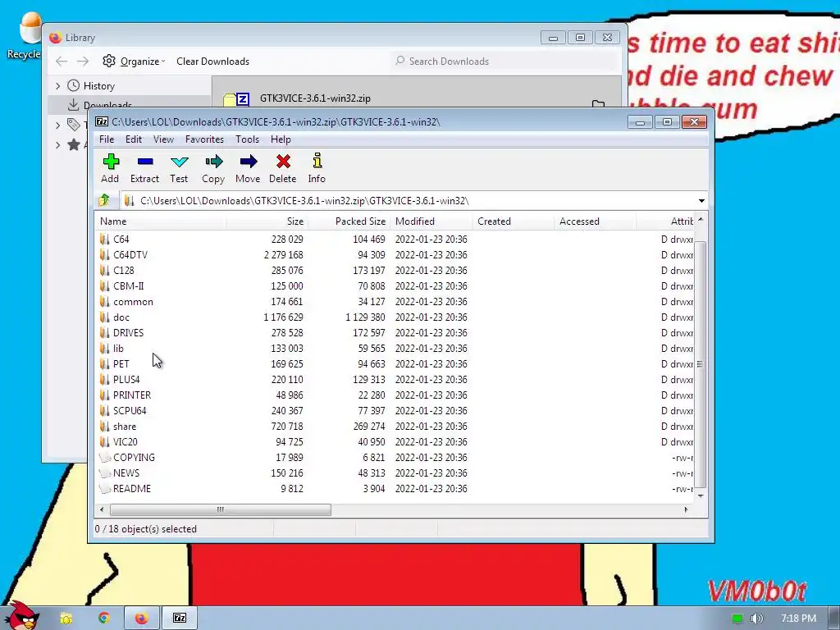Sort by the Modified column header
Viewport: 840px width, 630px height.
(x=431, y=221)
